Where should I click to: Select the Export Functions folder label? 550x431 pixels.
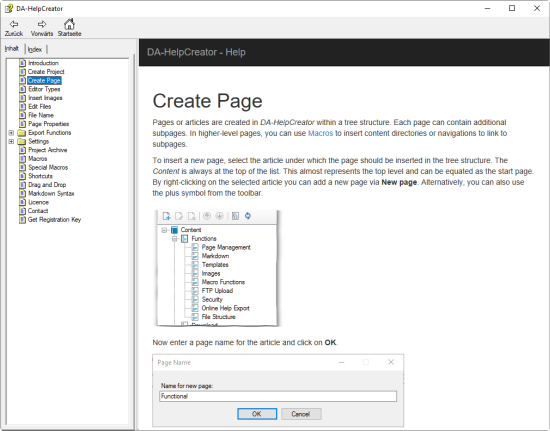coord(49,133)
